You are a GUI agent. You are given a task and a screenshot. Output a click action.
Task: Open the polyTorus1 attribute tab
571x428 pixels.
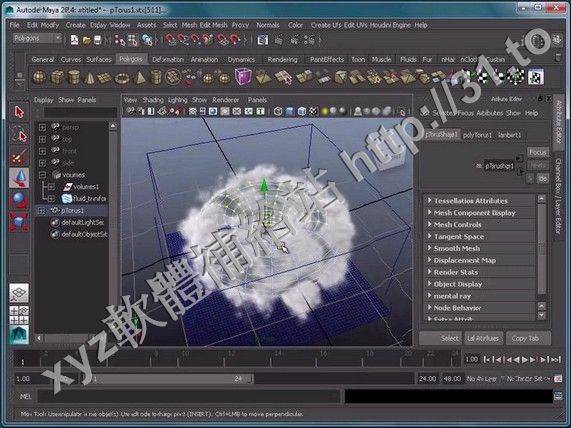(x=477, y=135)
